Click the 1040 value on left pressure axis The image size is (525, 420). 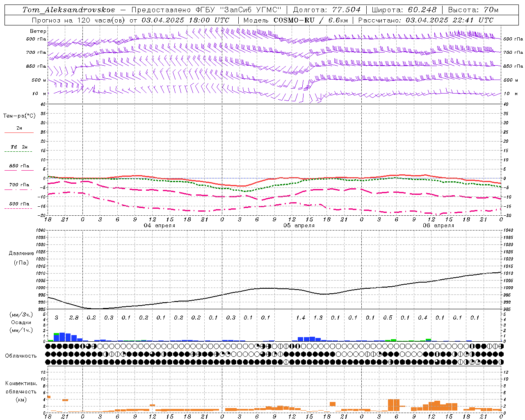click(x=40, y=231)
